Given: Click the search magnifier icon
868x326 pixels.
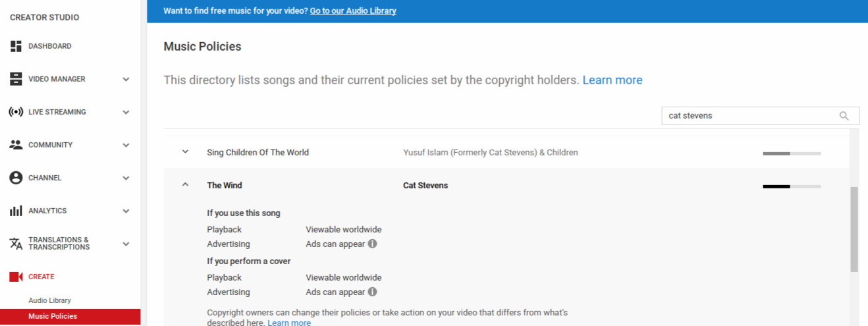Looking at the screenshot, I should (844, 116).
